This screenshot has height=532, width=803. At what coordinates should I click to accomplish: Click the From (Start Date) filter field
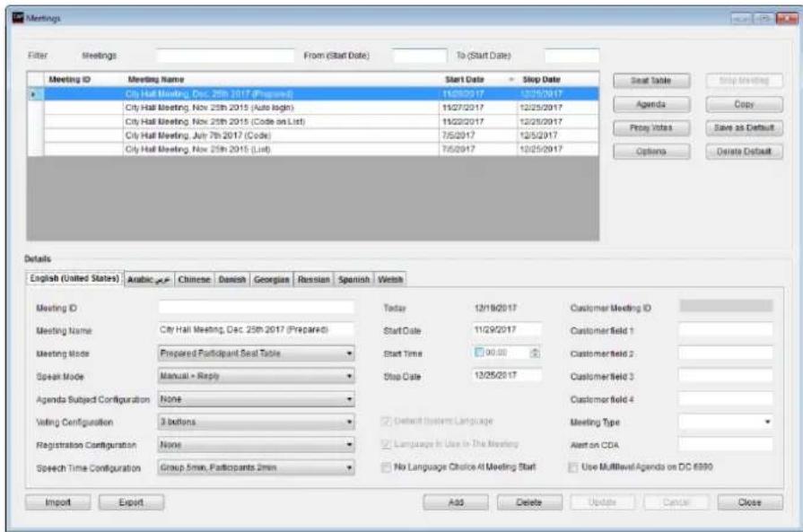420,56
